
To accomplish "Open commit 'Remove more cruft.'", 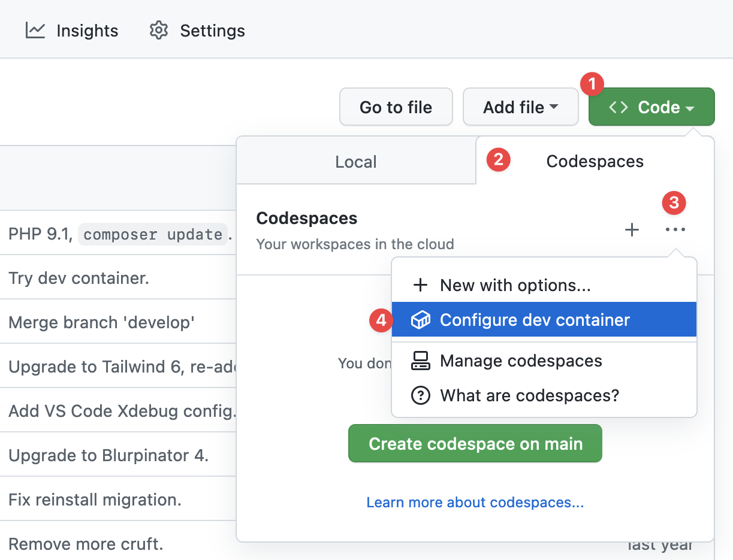I will pos(86,544).
